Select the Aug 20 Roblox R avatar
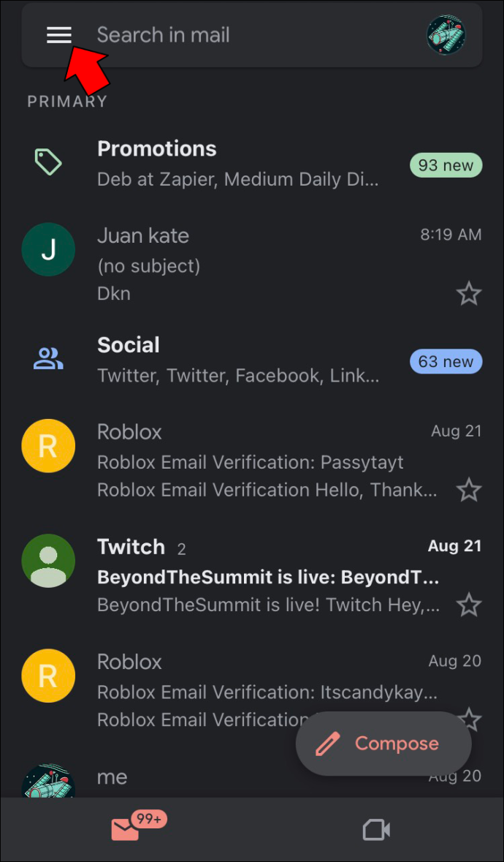The image size is (504, 862). click(x=48, y=676)
